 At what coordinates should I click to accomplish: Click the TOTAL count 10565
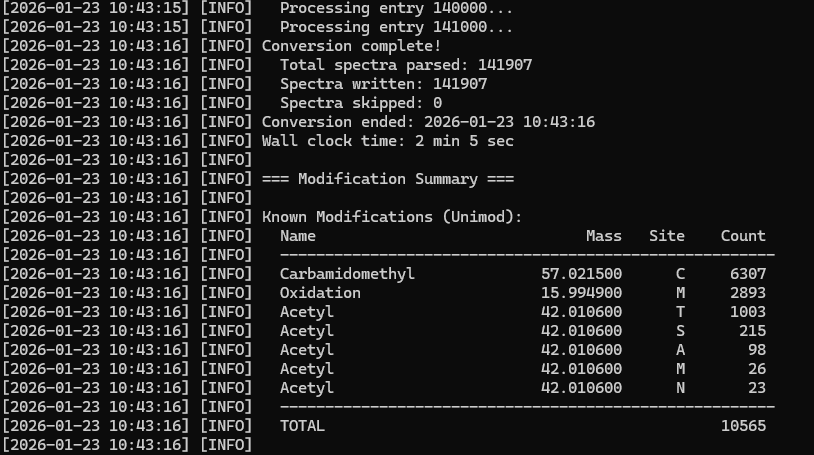tap(743, 426)
